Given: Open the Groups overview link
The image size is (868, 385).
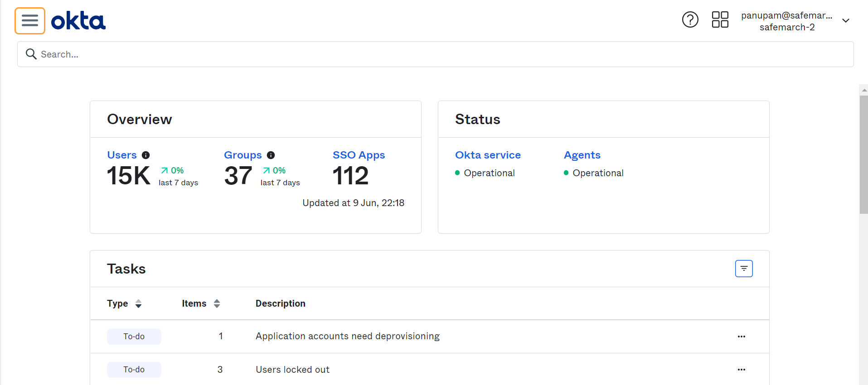Looking at the screenshot, I should point(242,155).
